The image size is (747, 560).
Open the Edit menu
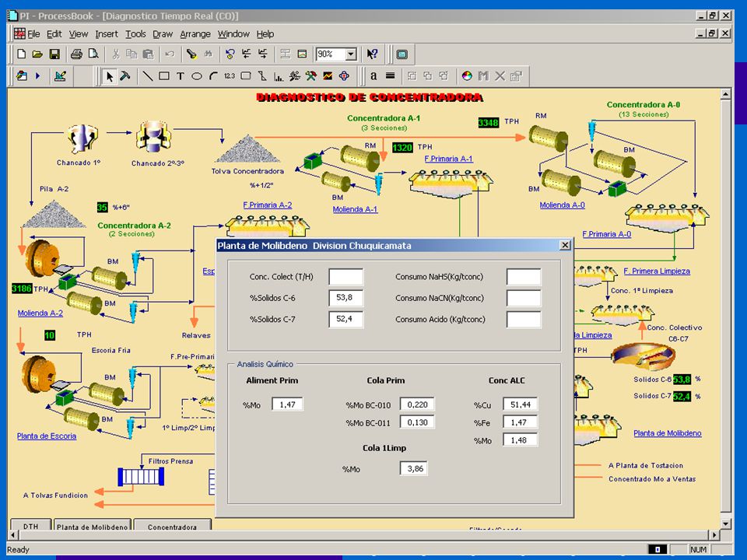click(x=54, y=34)
